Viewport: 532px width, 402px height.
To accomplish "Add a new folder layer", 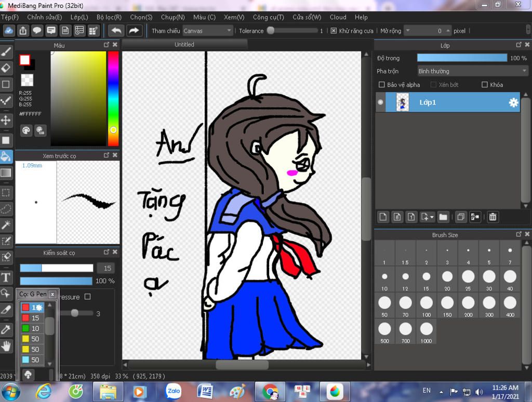I will coord(443,217).
